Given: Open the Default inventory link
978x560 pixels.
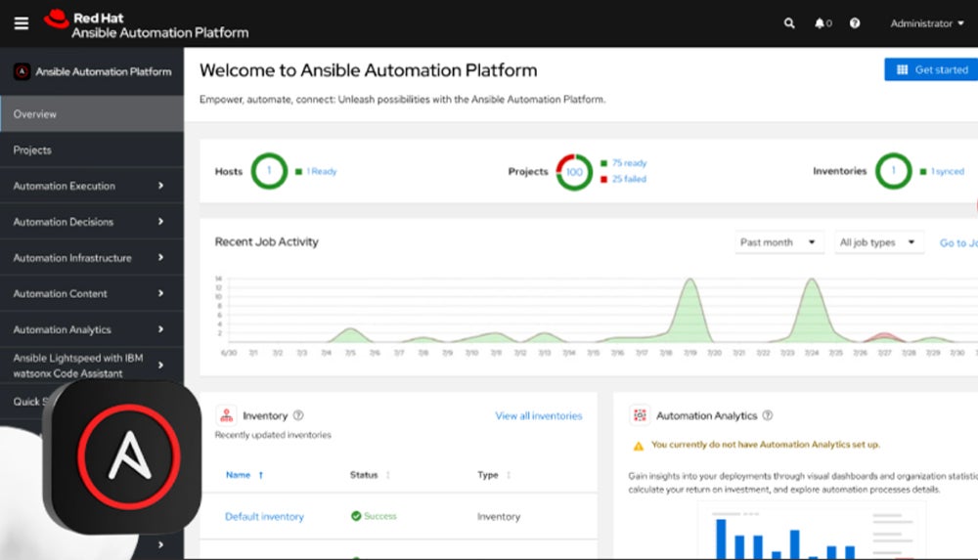Looking at the screenshot, I should click(x=264, y=516).
